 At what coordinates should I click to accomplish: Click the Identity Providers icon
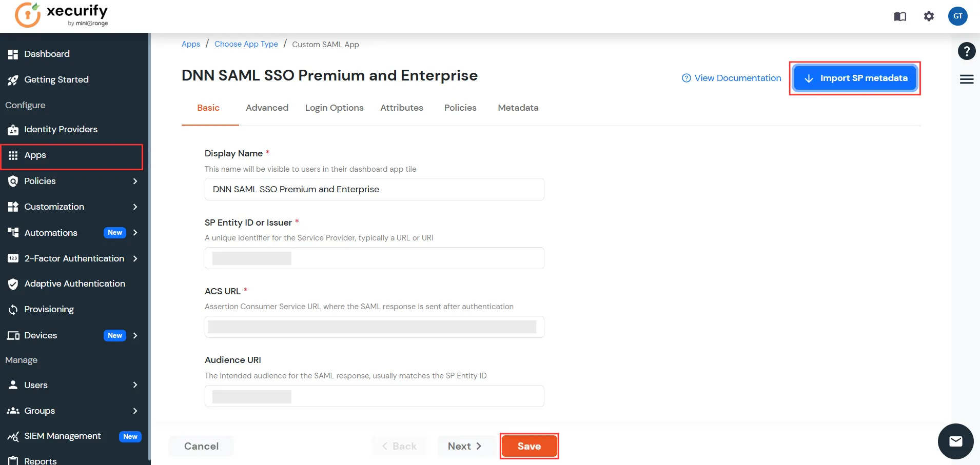13,130
